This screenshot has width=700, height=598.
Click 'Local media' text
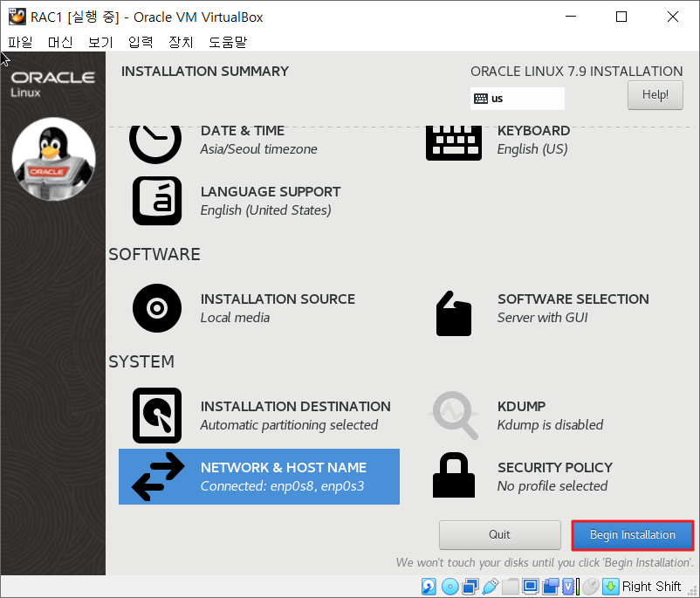pyautogui.click(x=235, y=318)
